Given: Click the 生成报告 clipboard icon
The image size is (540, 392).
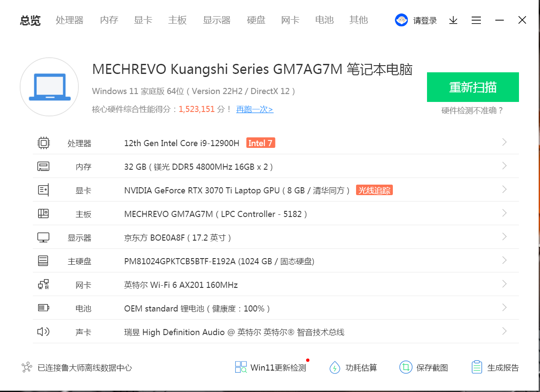Looking at the screenshot, I should point(476,367).
